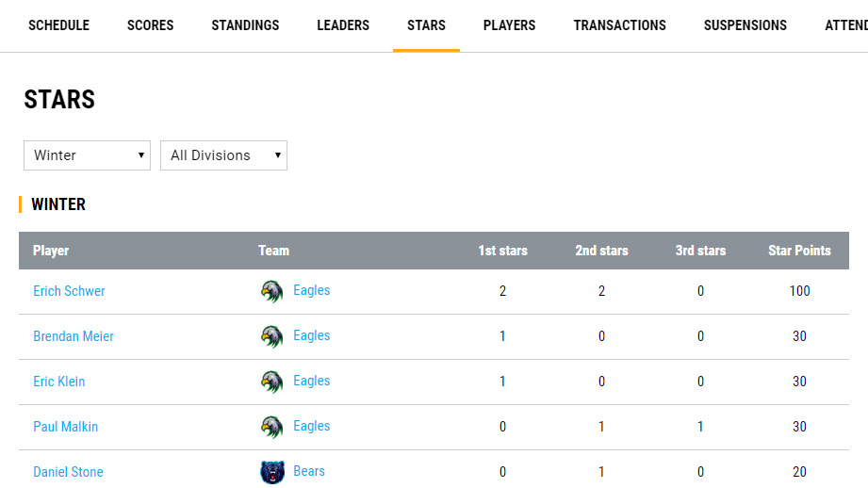Screen dimensions: 868x488
Task: Click Eagles logo in Paul Malkin row
Action: click(x=271, y=427)
